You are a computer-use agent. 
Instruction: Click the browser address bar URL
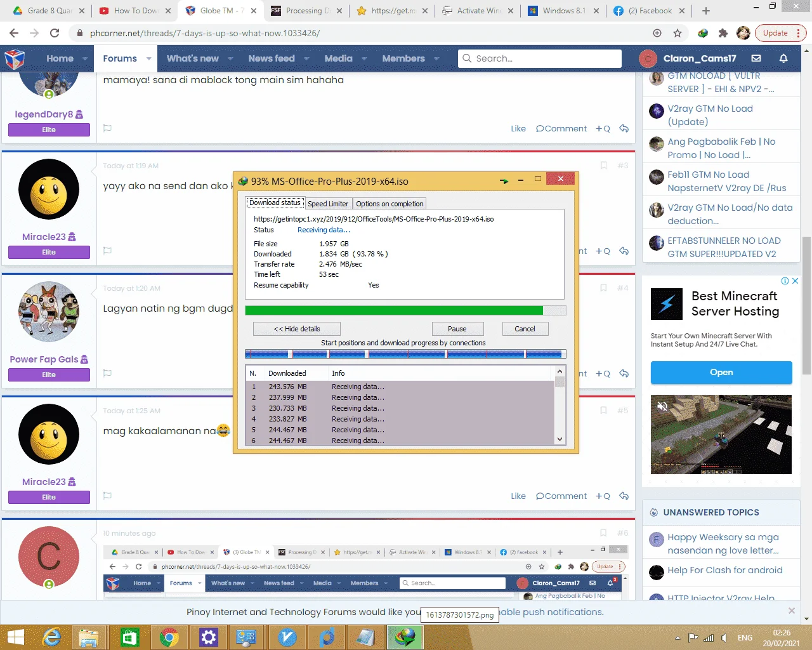[x=205, y=33]
